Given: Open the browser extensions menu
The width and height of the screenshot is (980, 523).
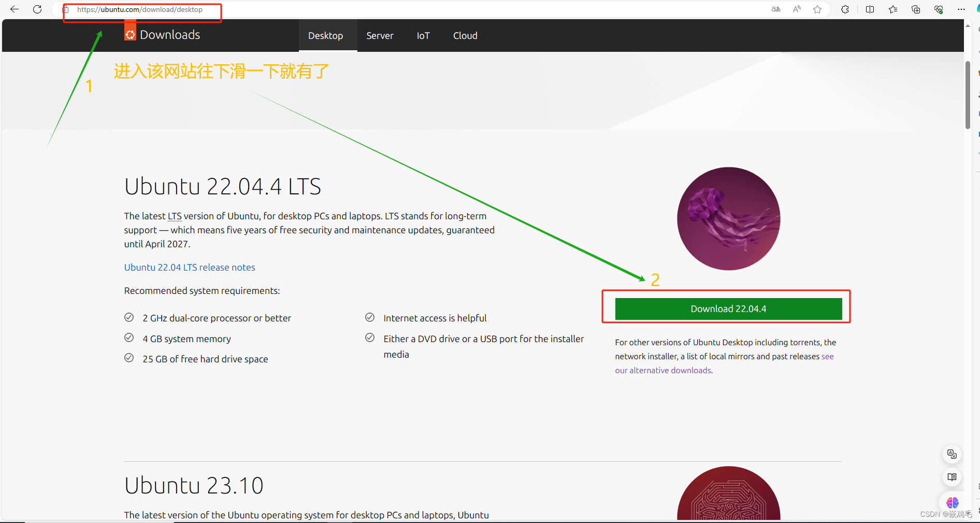Looking at the screenshot, I should [845, 9].
